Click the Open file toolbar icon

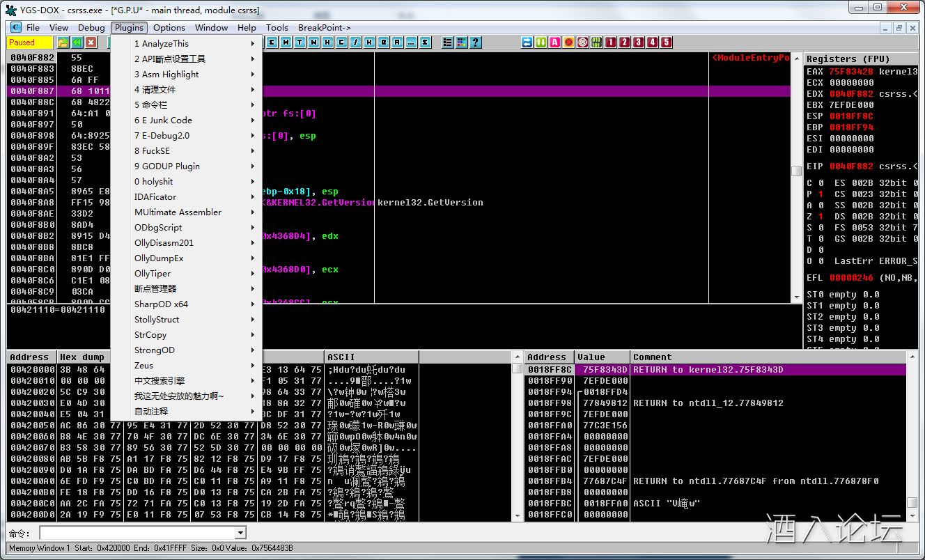click(x=63, y=42)
